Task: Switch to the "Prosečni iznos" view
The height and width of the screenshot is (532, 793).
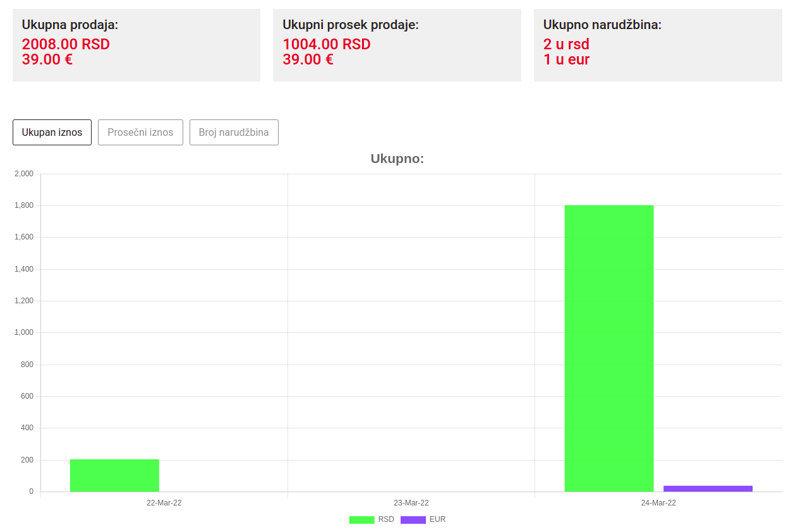Action: tap(140, 132)
